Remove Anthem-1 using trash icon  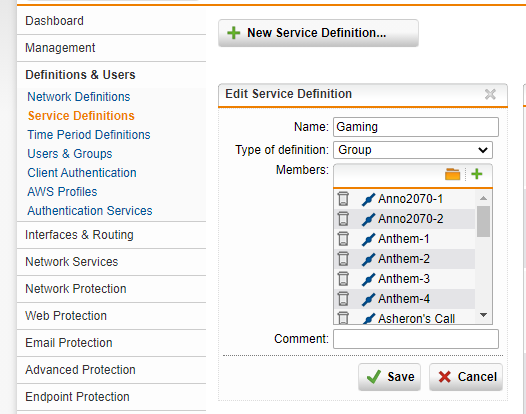click(x=343, y=239)
